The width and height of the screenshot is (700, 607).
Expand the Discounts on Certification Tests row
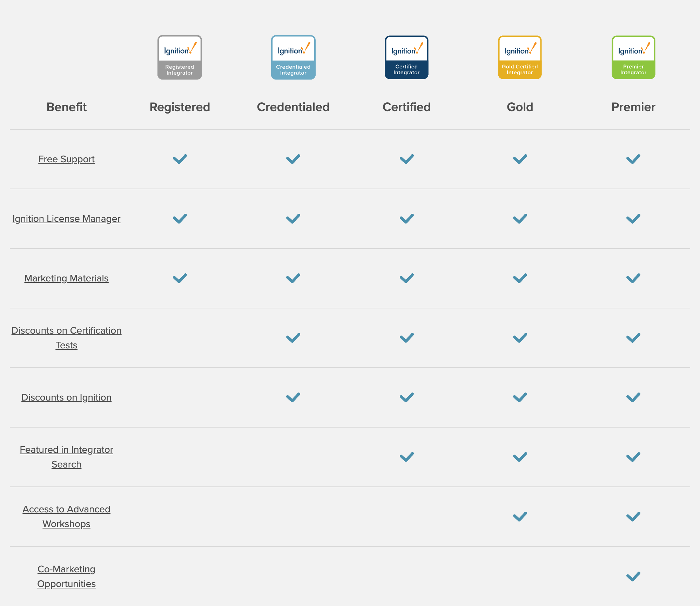click(x=66, y=337)
